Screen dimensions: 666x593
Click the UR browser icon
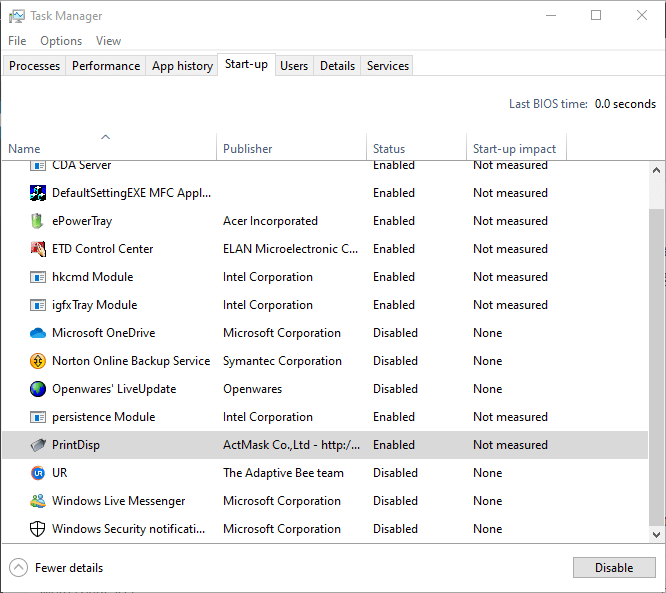click(x=37, y=473)
